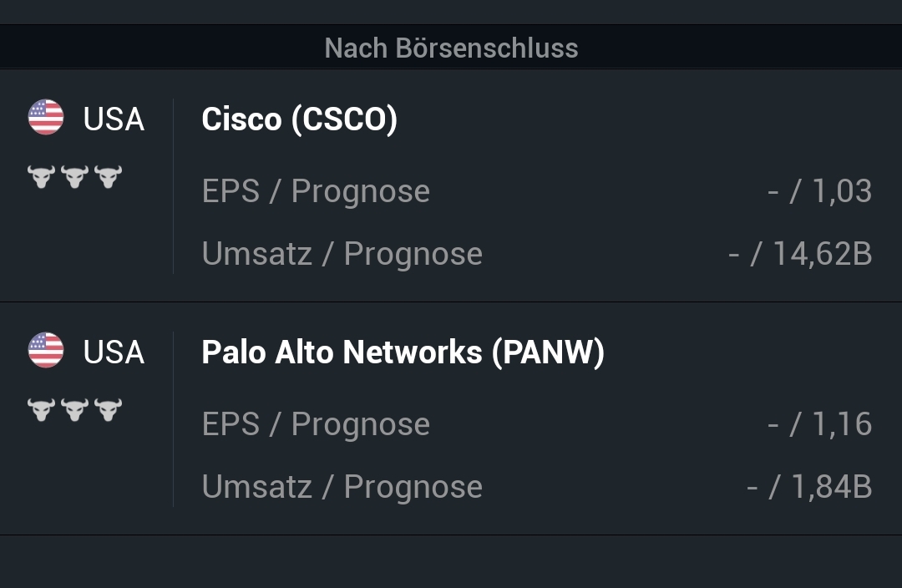
Task: Click the USA country label for Palo Alto Networks
Action: 114,352
